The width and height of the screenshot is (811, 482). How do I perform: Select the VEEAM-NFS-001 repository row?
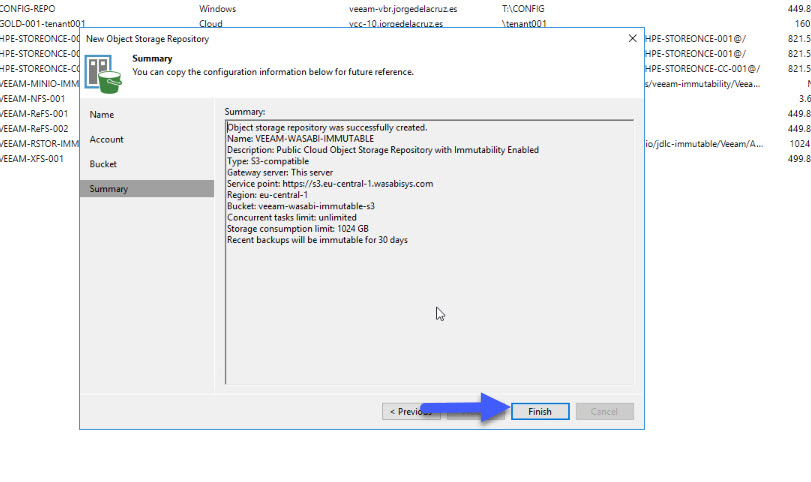pyautogui.click(x=33, y=99)
